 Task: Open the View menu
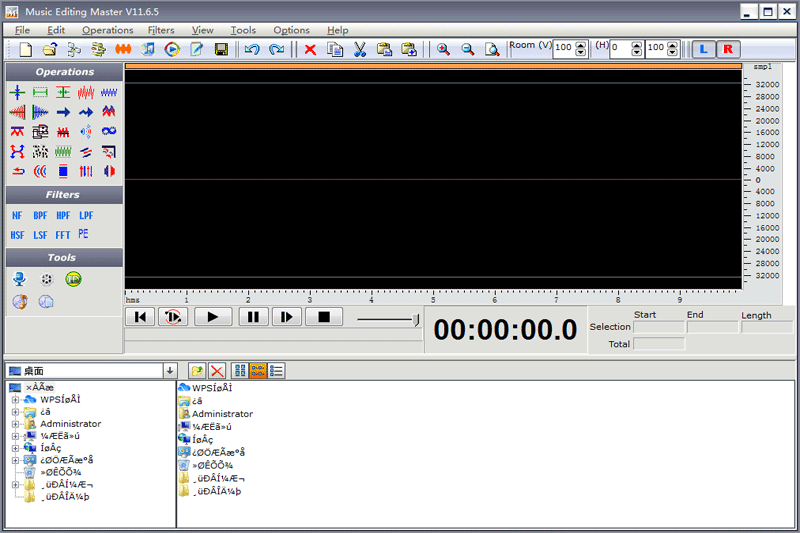pos(203,30)
